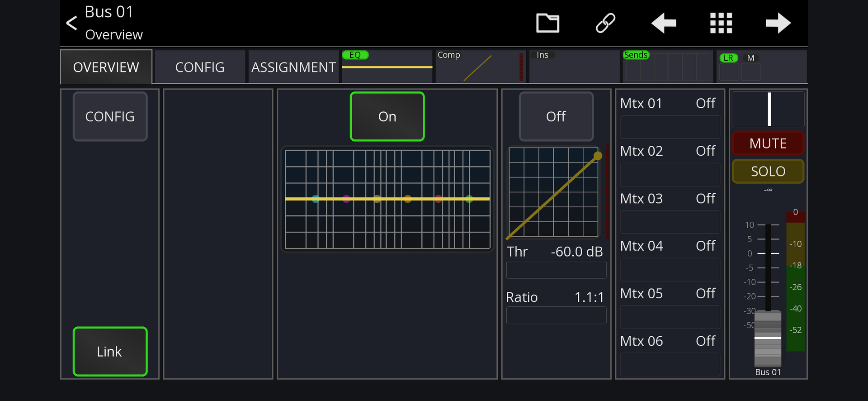Toggle the Link button

[x=110, y=351]
